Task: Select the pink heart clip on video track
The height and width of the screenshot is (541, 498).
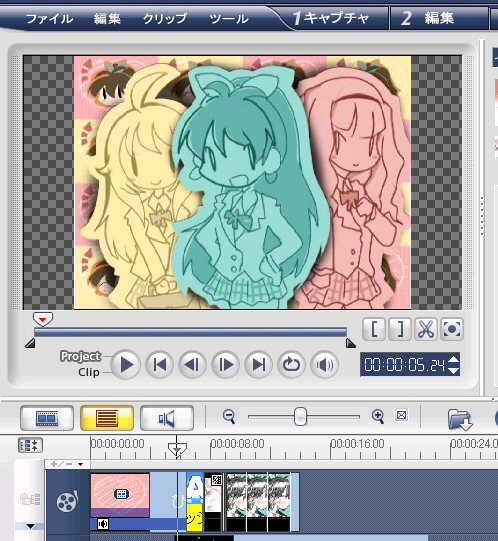Action: (x=120, y=495)
